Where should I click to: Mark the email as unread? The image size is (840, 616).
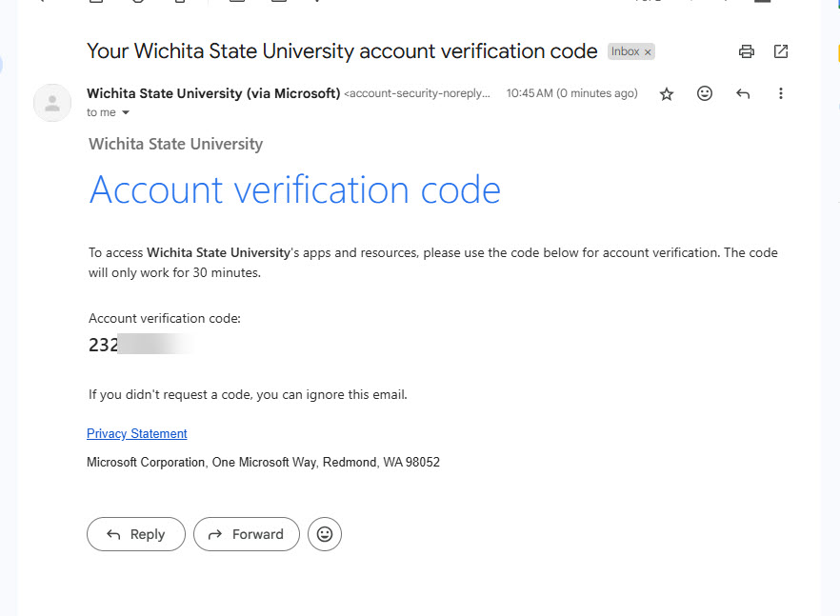[236, 3]
